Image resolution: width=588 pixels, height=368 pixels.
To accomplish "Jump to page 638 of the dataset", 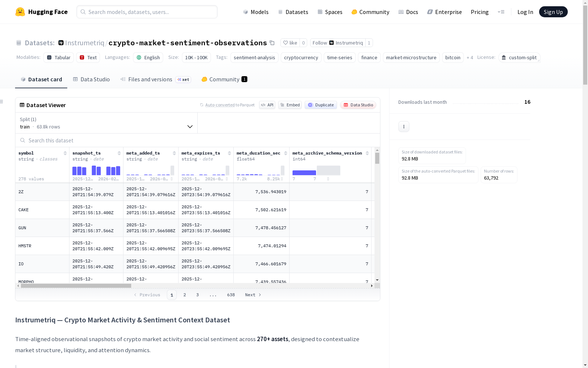I will click(x=231, y=295).
